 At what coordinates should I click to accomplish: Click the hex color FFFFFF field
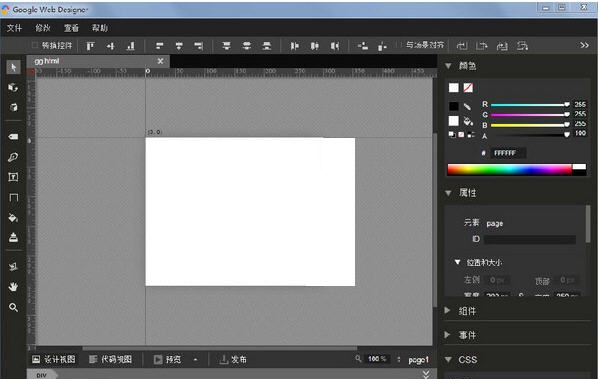click(508, 153)
